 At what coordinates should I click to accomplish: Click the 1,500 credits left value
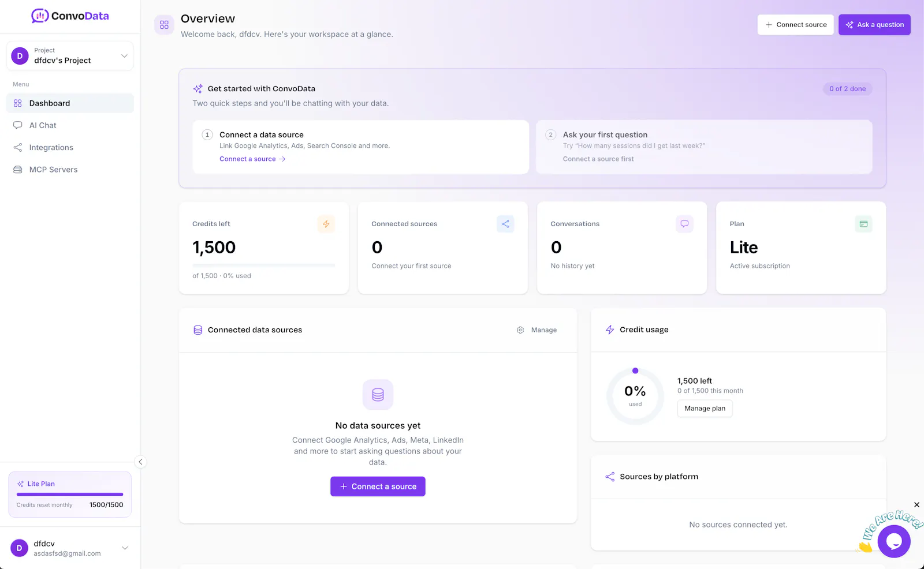(x=214, y=248)
